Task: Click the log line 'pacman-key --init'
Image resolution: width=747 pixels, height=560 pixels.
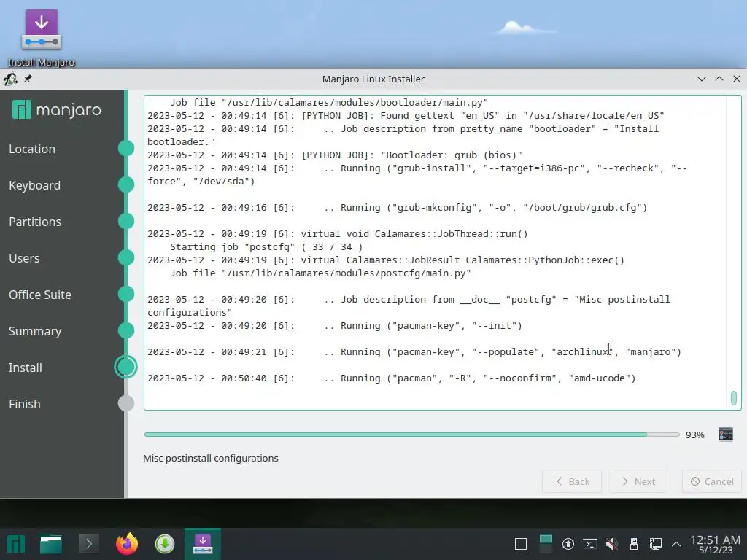Action: (335, 326)
